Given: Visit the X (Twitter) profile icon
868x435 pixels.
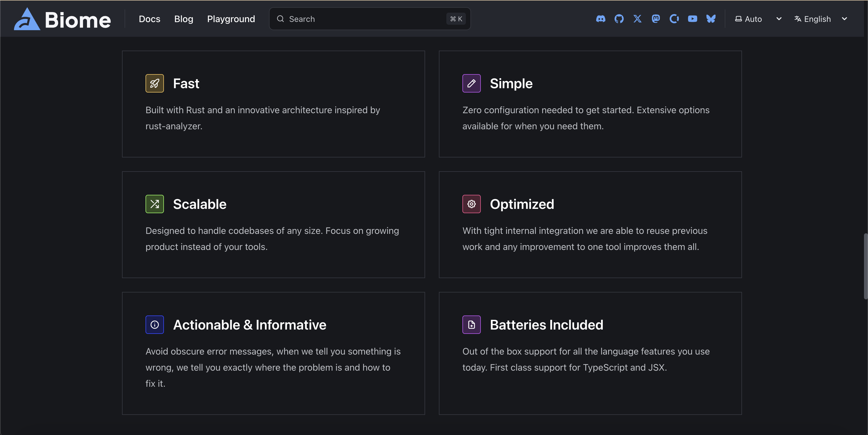Looking at the screenshot, I should point(637,19).
